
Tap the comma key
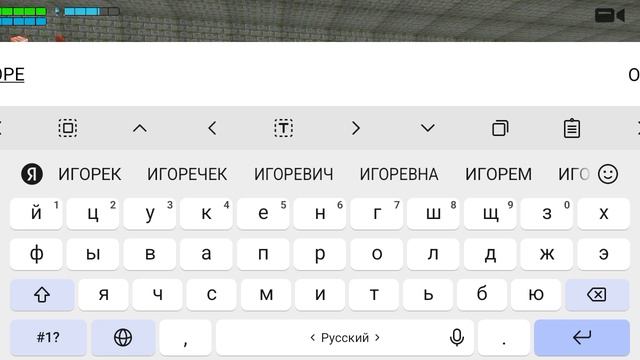[185, 338]
